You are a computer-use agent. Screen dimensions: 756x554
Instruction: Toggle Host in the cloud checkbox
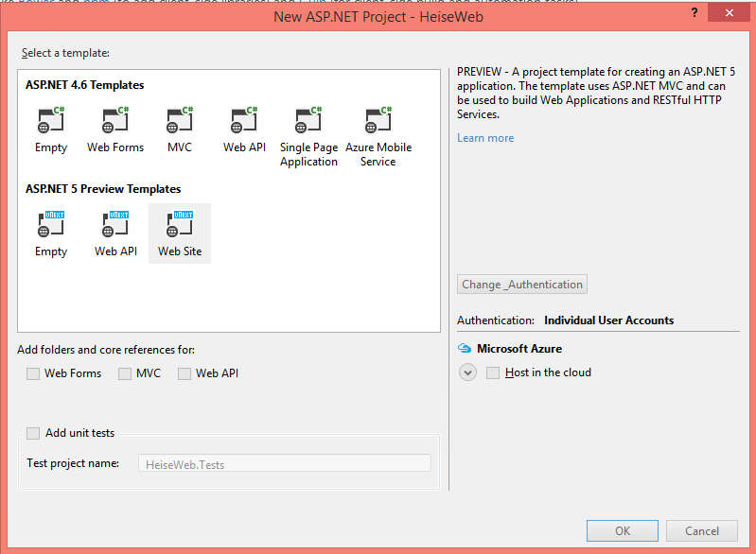pos(493,372)
